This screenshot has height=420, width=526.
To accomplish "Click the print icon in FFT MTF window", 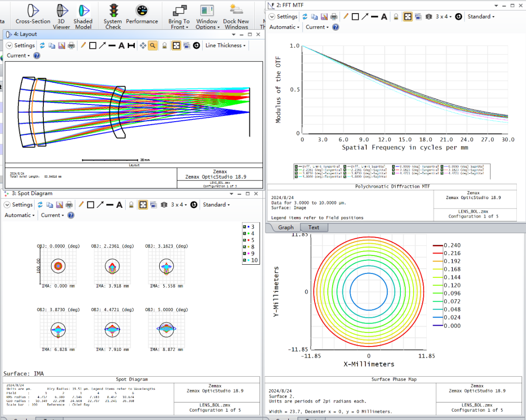I will (x=334, y=17).
